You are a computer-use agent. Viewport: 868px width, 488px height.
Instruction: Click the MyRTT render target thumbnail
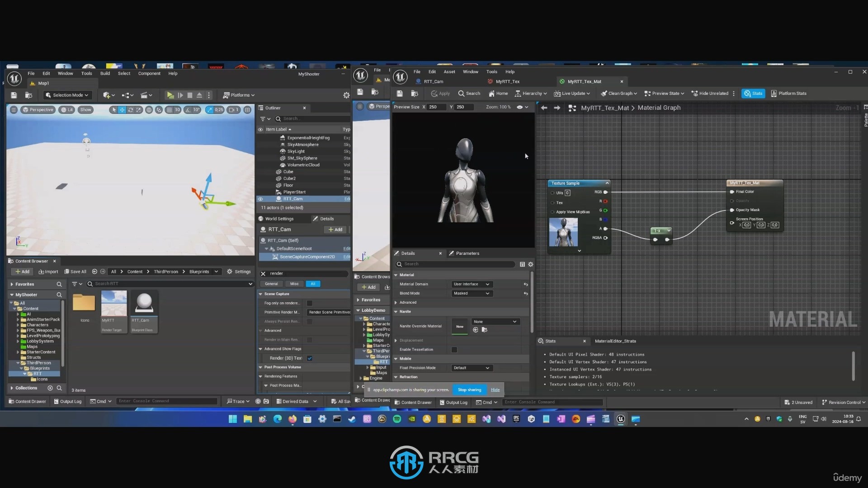(113, 303)
